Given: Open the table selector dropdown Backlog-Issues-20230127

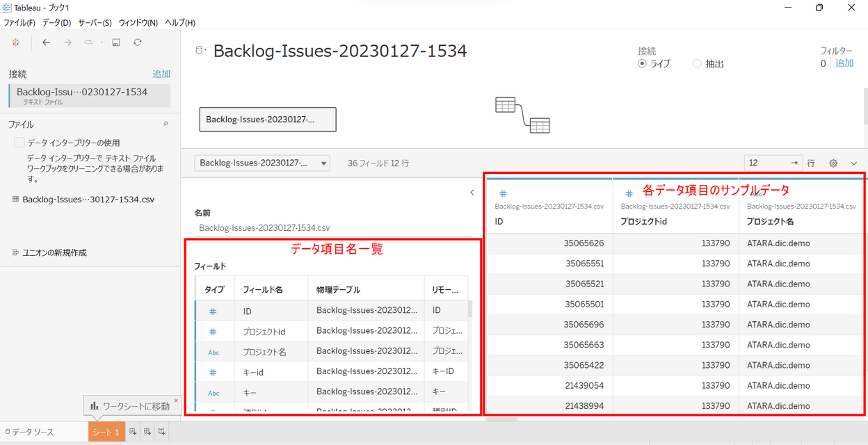Looking at the screenshot, I should pos(262,163).
